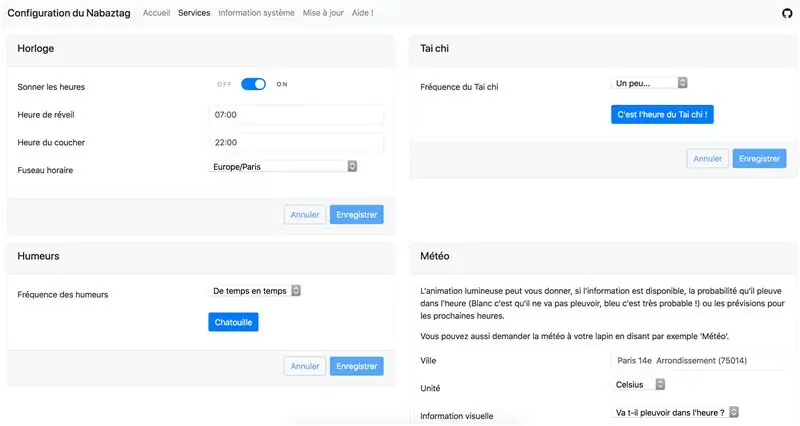Click the Chatouille button

(233, 322)
